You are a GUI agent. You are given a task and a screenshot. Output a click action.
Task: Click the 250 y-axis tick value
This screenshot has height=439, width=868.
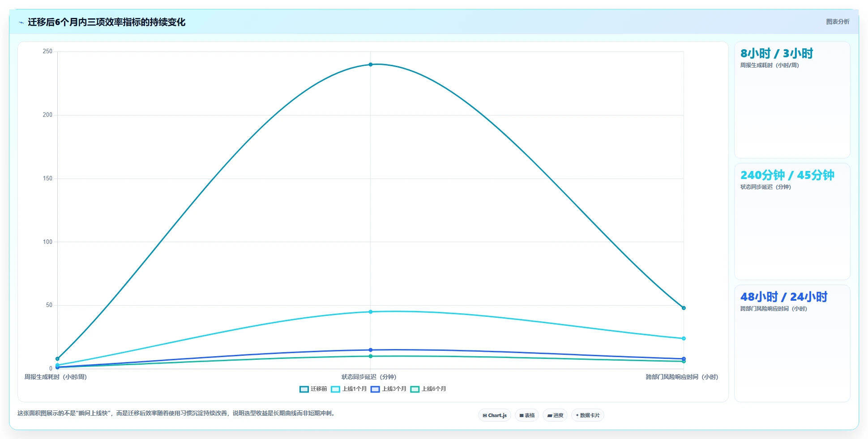[x=47, y=51]
